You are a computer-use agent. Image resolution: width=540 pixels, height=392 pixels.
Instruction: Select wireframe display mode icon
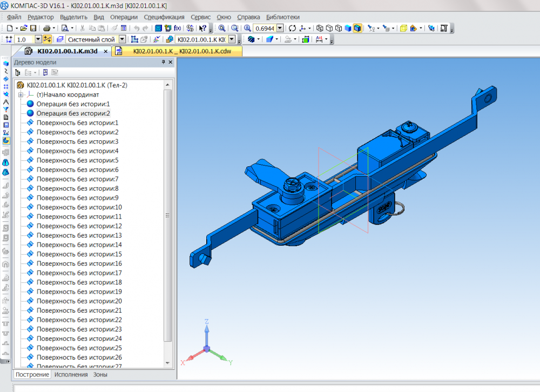[320, 28]
